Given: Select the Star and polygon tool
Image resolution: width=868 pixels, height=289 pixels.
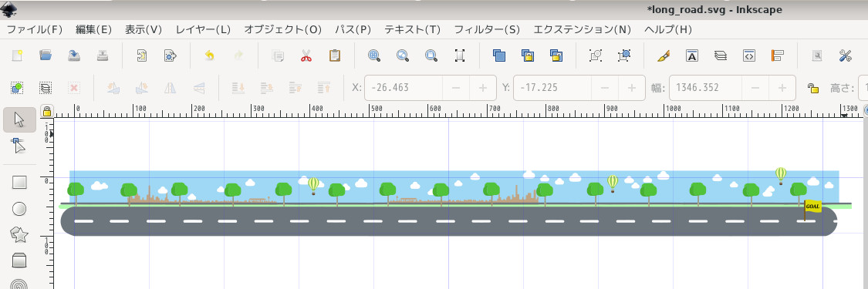Looking at the screenshot, I should tap(19, 234).
